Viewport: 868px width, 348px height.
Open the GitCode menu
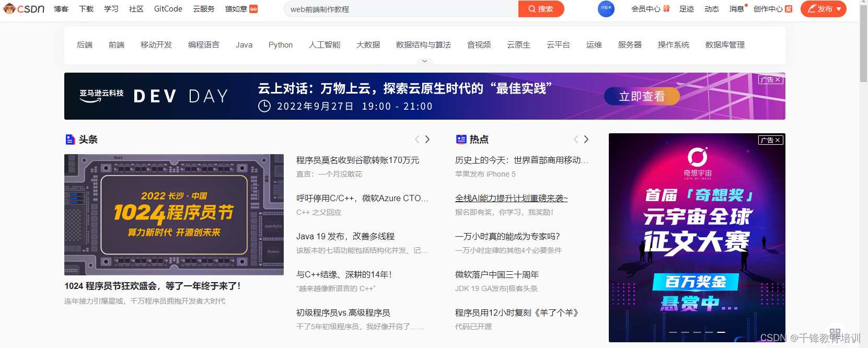[168, 9]
